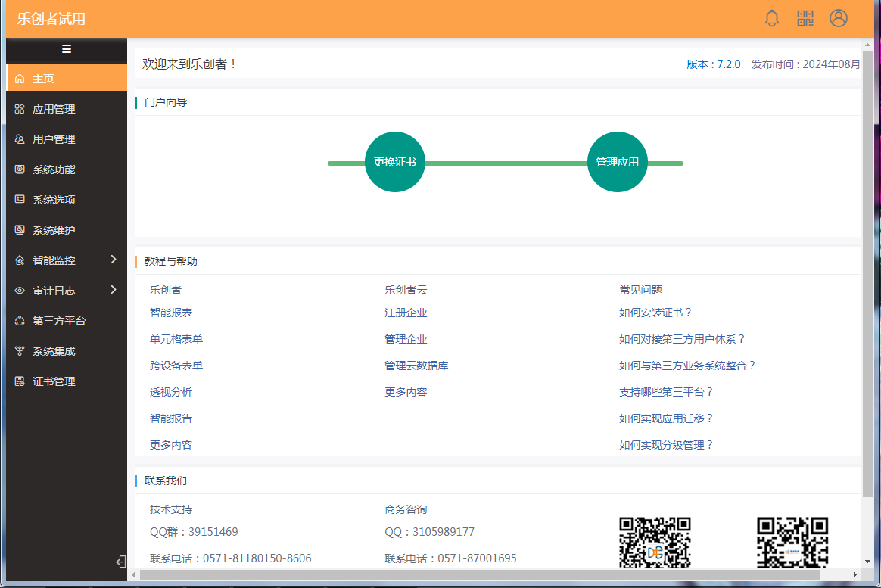Click the QR code icon in header
The image size is (881, 588).
click(x=805, y=19)
